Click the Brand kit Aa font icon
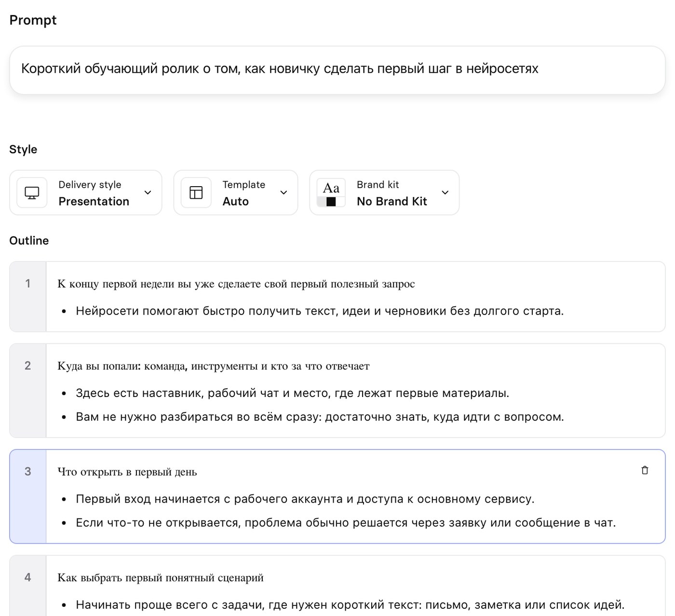The image size is (675, 616). 331,188
